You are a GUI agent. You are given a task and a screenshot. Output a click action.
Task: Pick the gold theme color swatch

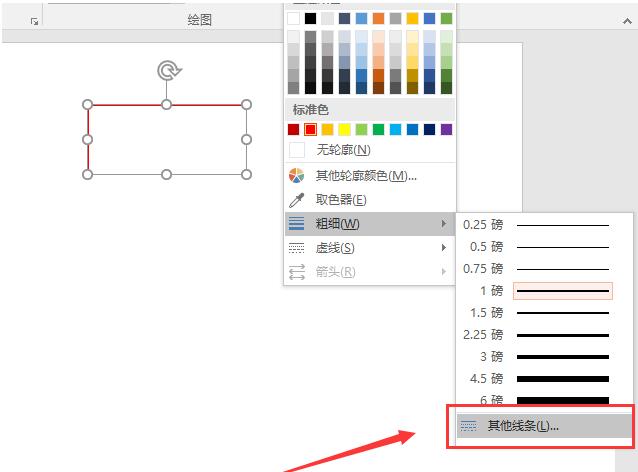[x=413, y=18]
